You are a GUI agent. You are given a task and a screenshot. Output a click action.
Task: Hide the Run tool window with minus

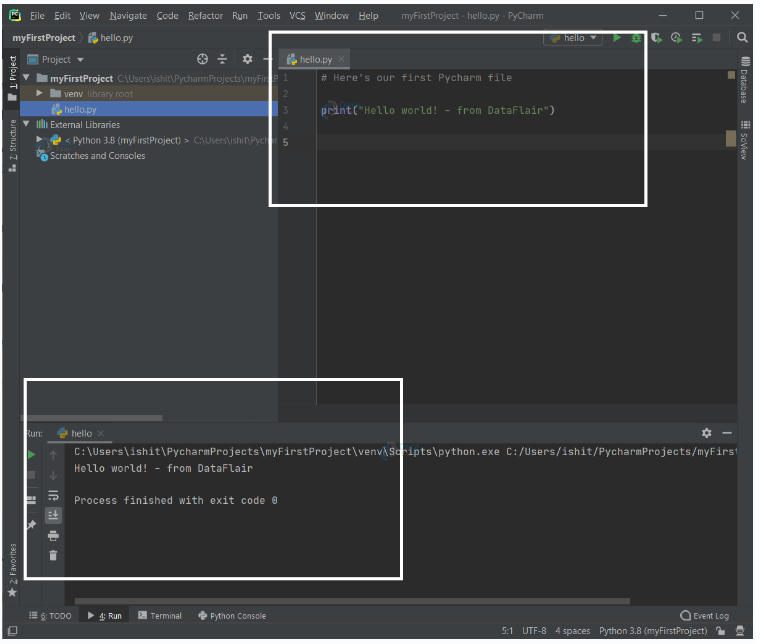pos(727,433)
